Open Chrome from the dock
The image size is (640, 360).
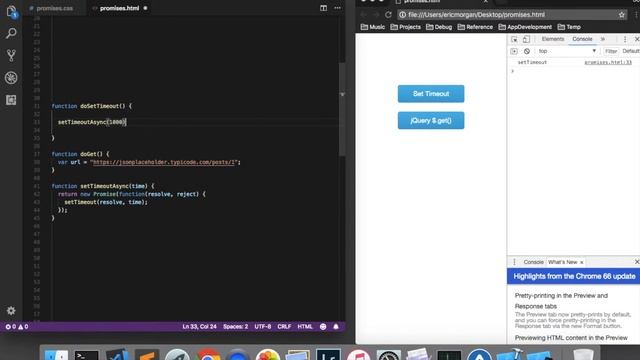208,354
